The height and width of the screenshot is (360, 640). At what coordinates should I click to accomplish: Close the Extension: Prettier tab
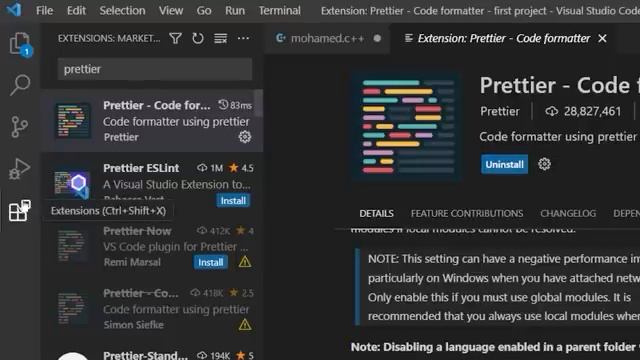click(x=602, y=38)
